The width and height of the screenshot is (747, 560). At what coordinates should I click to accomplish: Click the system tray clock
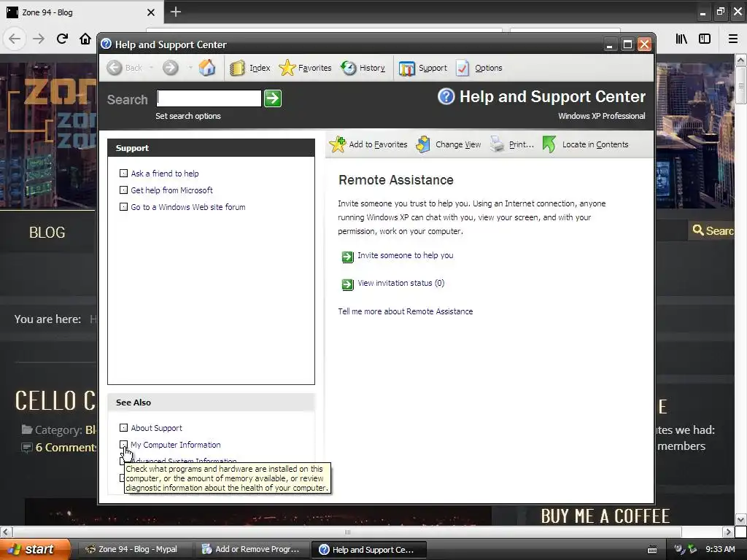point(720,550)
